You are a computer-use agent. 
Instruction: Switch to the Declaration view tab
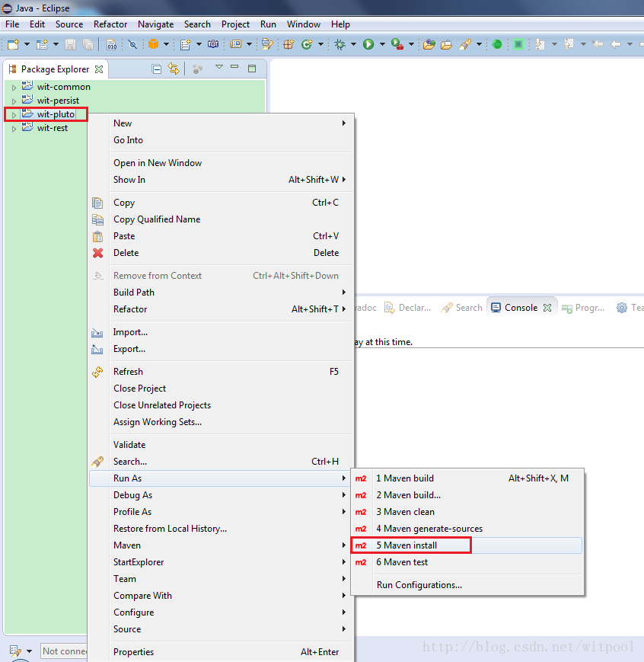(408, 308)
